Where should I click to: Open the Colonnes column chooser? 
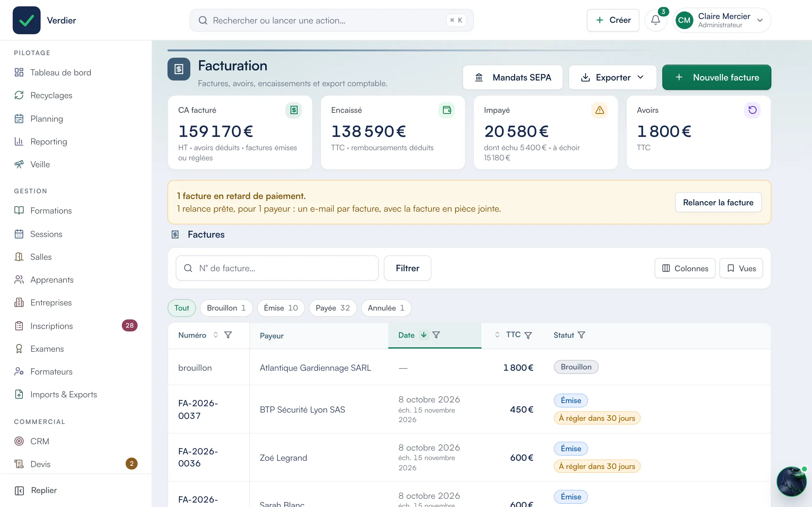point(685,268)
